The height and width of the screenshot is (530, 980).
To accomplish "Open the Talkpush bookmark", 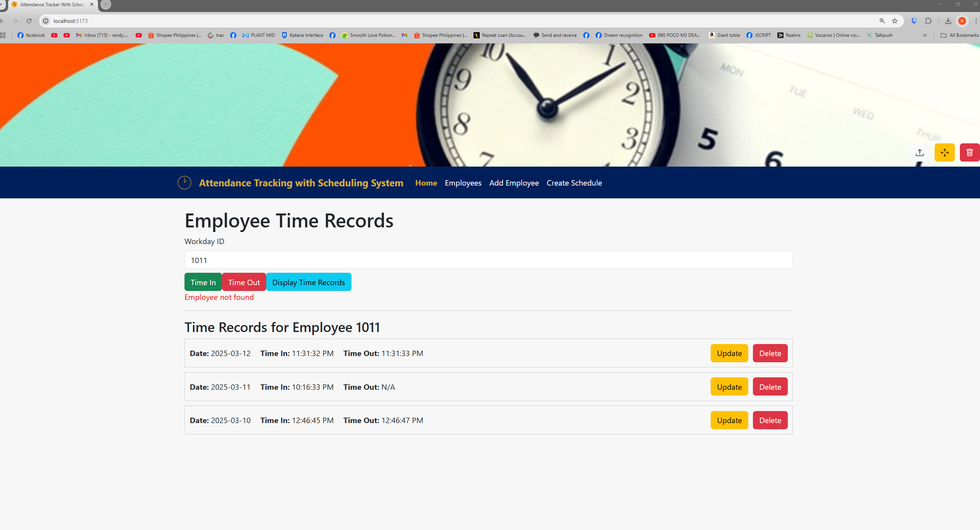I will [x=880, y=35].
